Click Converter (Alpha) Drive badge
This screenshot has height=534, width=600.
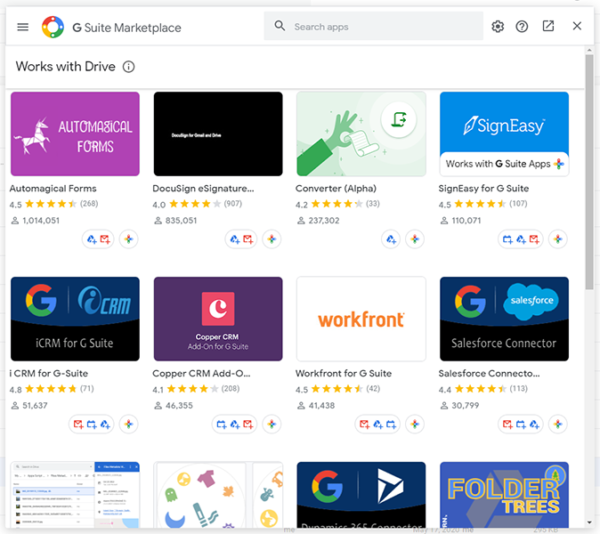pyautogui.click(x=391, y=239)
